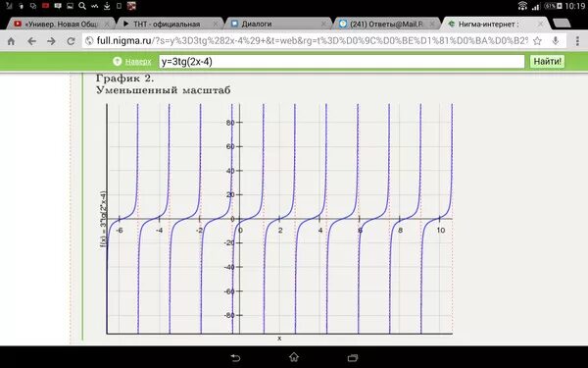Open the Chrome three-dot menu
Screen dimensions: 588x368
[x=577, y=41]
